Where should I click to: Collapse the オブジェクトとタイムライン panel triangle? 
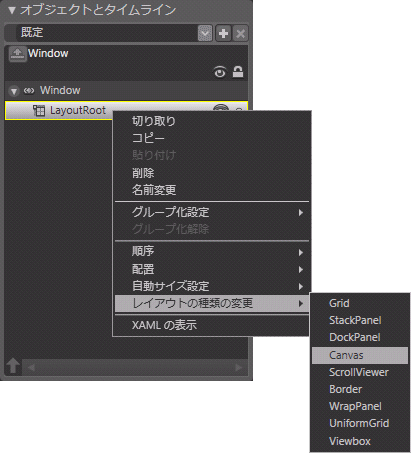(x=12, y=10)
